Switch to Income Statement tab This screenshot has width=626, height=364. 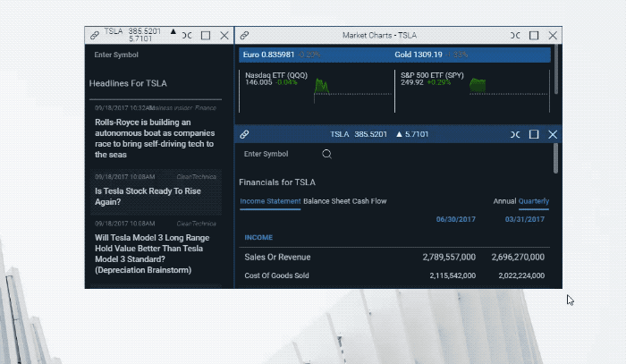pyautogui.click(x=270, y=201)
